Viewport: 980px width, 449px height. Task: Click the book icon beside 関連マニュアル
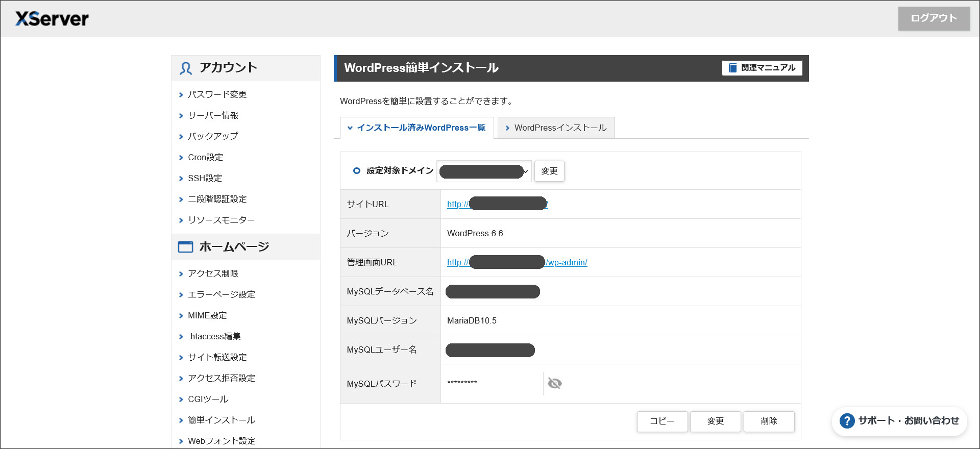click(x=732, y=68)
